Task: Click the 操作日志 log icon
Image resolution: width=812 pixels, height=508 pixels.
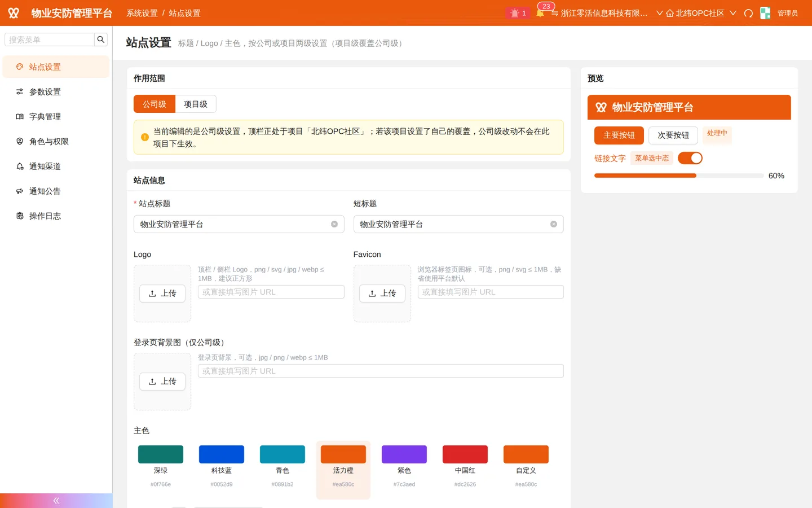Action: [x=20, y=216]
